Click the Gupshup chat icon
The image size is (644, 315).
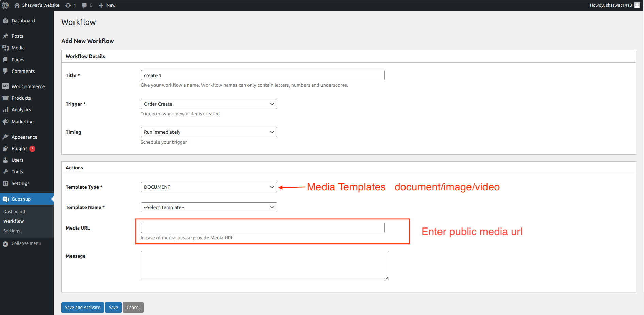pos(5,199)
